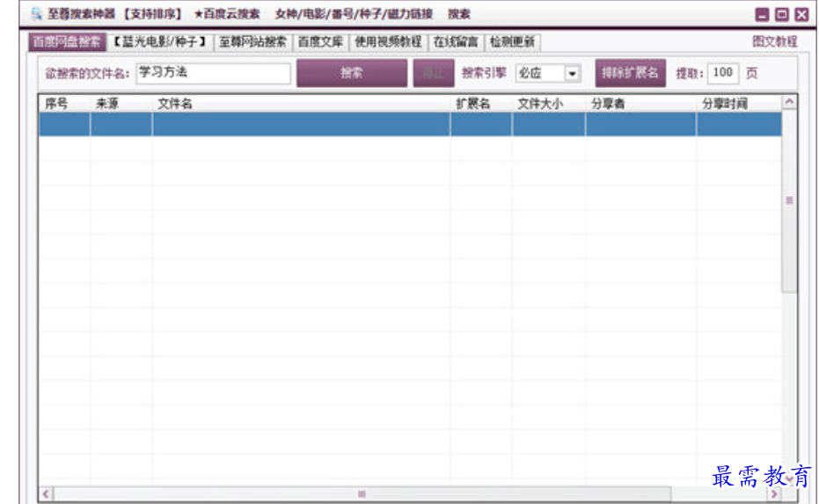Viewport: 819px width, 504px height.
Task: Click the 排除扩展名 button
Action: tap(629, 73)
